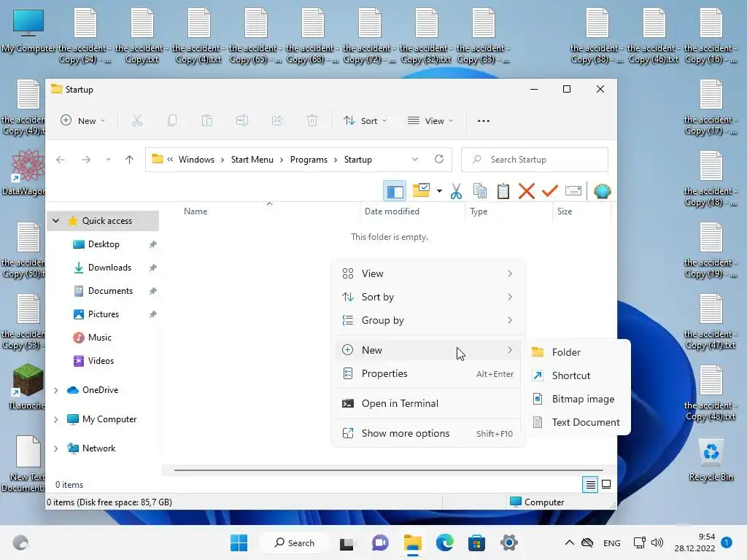747x560 pixels.
Task: Open the View dropdown in the command bar
Action: 430,121
